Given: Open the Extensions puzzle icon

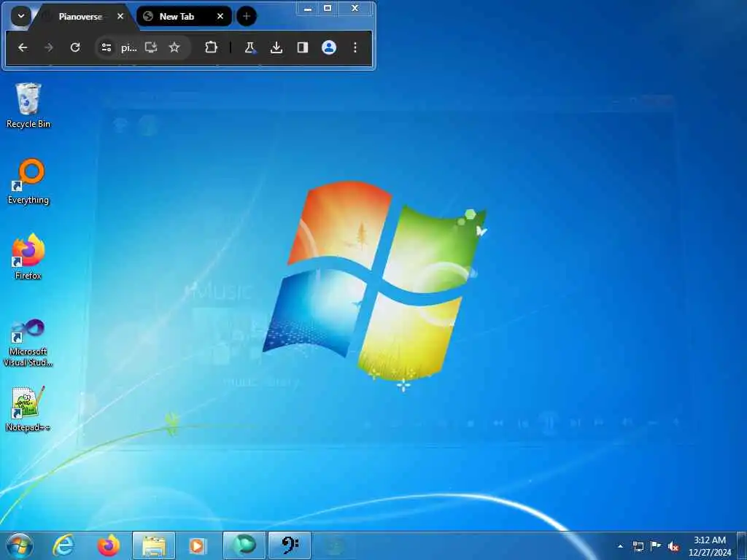Looking at the screenshot, I should point(211,47).
